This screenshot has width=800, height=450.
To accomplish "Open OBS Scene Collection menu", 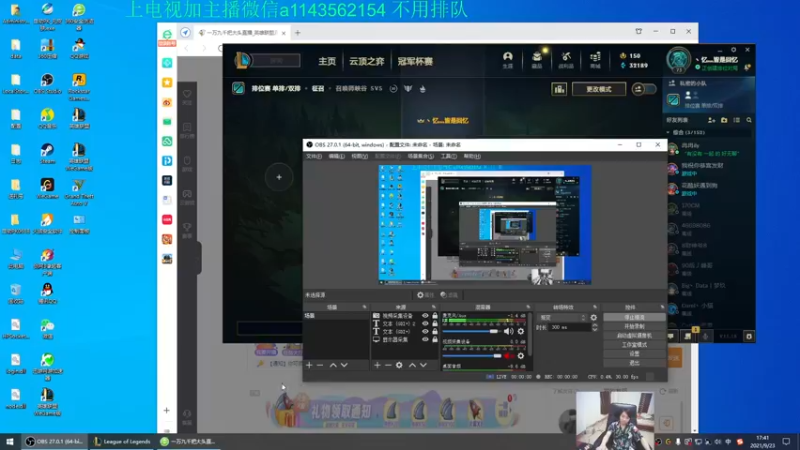I will (421, 156).
